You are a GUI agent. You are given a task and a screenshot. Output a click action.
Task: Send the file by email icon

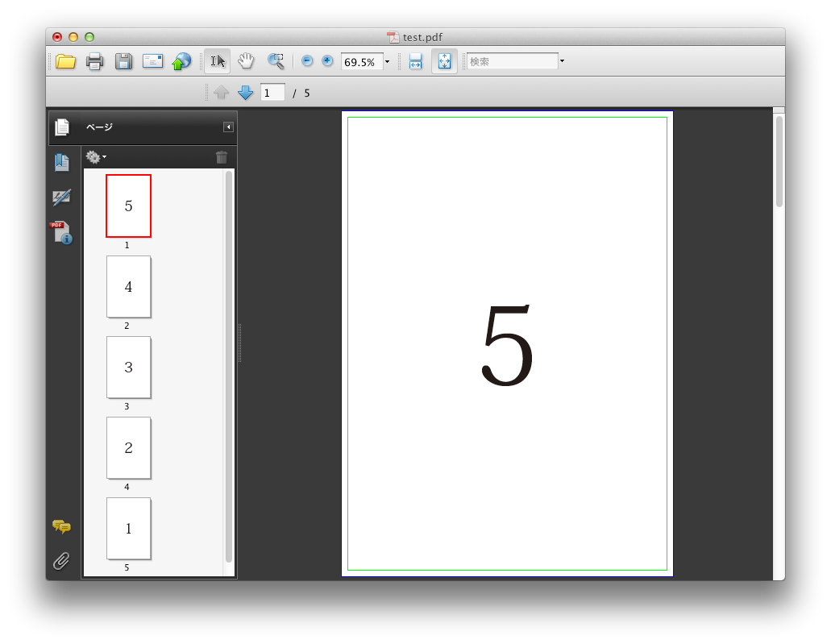pos(152,61)
